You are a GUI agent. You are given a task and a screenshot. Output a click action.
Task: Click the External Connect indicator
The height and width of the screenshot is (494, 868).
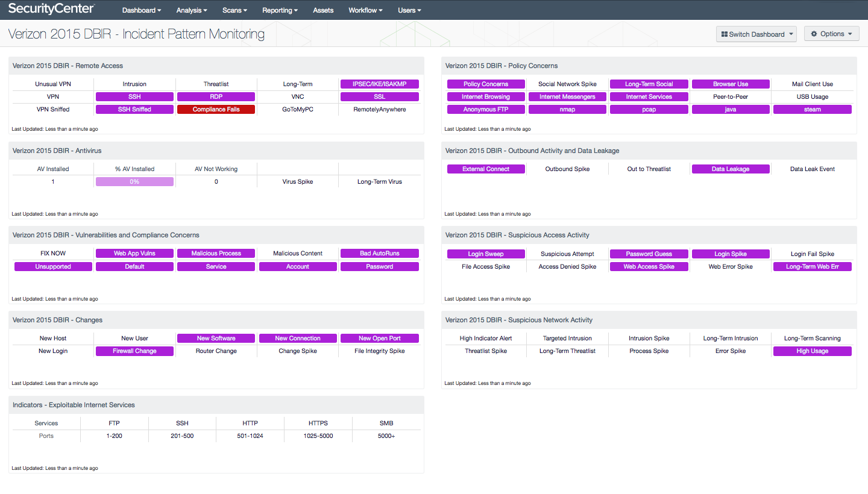(486, 169)
